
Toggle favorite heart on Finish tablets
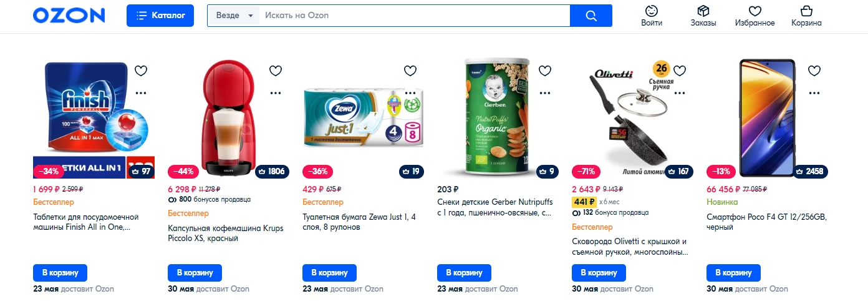pos(141,71)
